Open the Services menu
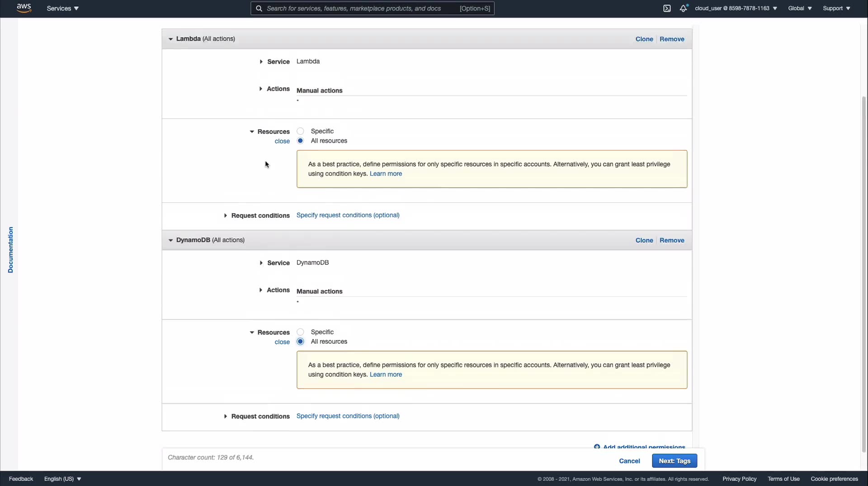Viewport: 868px width, 486px height. click(62, 9)
